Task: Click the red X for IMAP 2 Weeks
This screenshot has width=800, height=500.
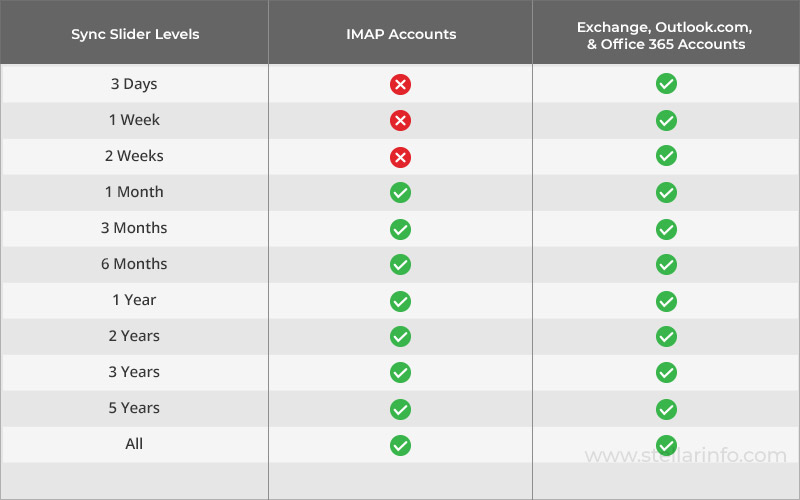Action: [400, 156]
